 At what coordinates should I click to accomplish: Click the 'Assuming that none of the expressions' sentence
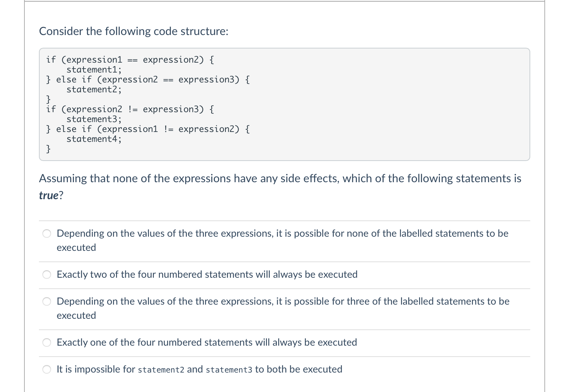(x=280, y=187)
